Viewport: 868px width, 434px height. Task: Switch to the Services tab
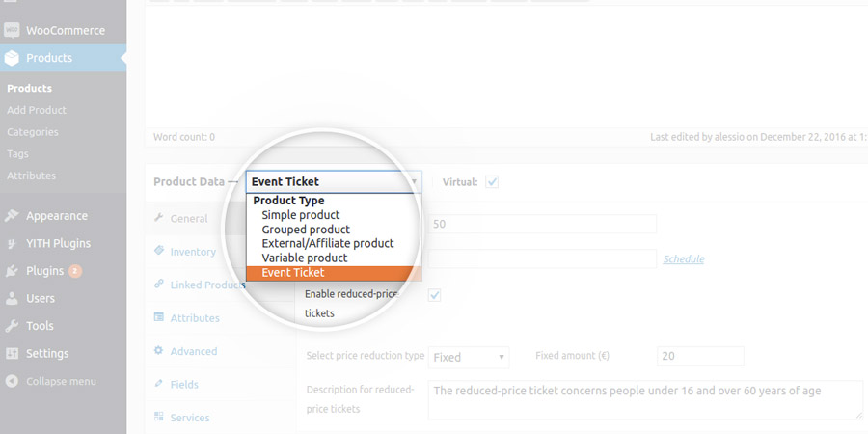coord(190,418)
